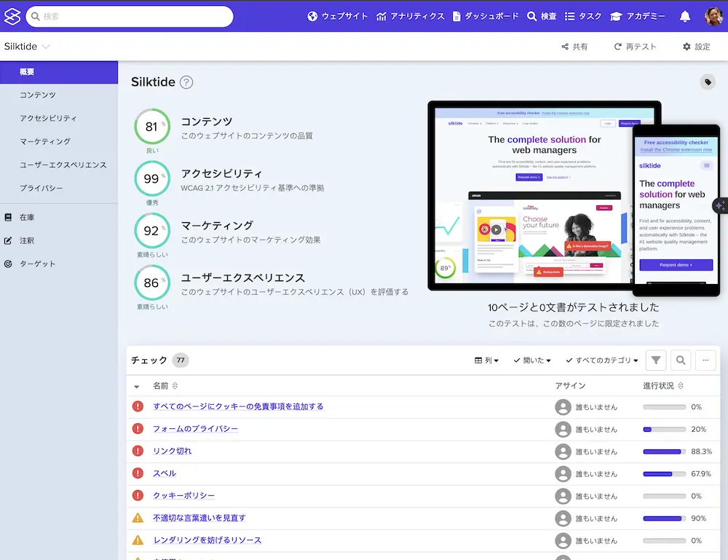Image resolution: width=728 pixels, height=560 pixels.
Task: Click the コンテンツ score circle 81
Action: tap(152, 126)
